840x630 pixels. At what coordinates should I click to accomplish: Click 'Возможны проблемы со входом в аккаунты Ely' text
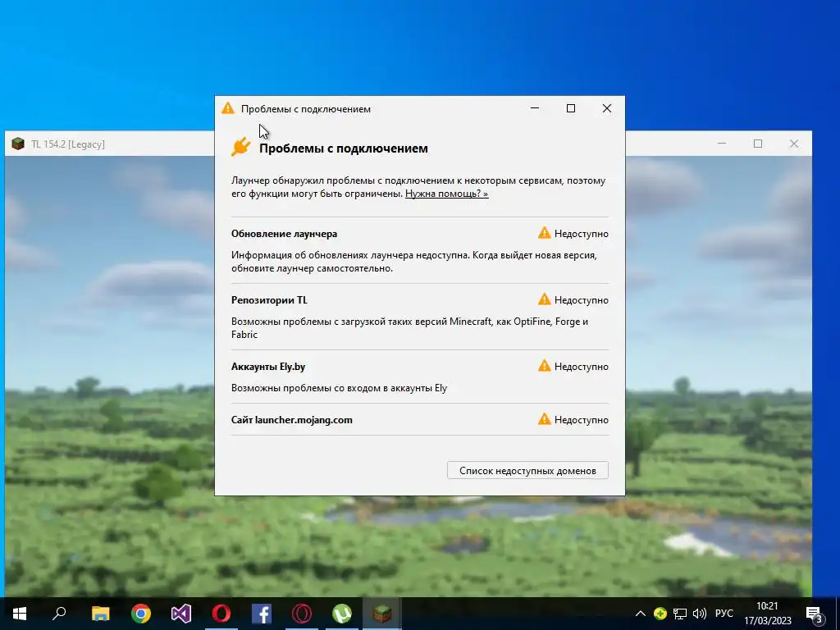click(x=339, y=388)
